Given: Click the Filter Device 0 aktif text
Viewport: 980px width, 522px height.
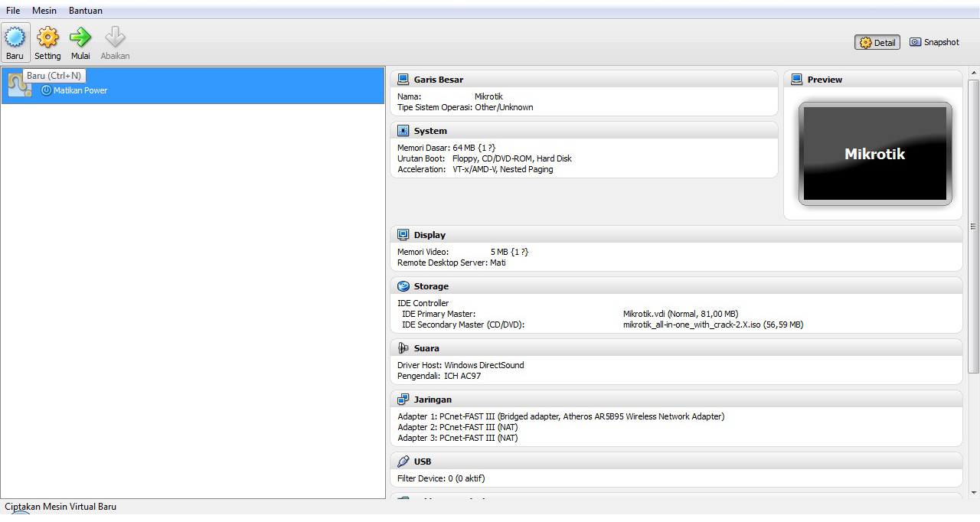Looking at the screenshot, I should 441,478.
